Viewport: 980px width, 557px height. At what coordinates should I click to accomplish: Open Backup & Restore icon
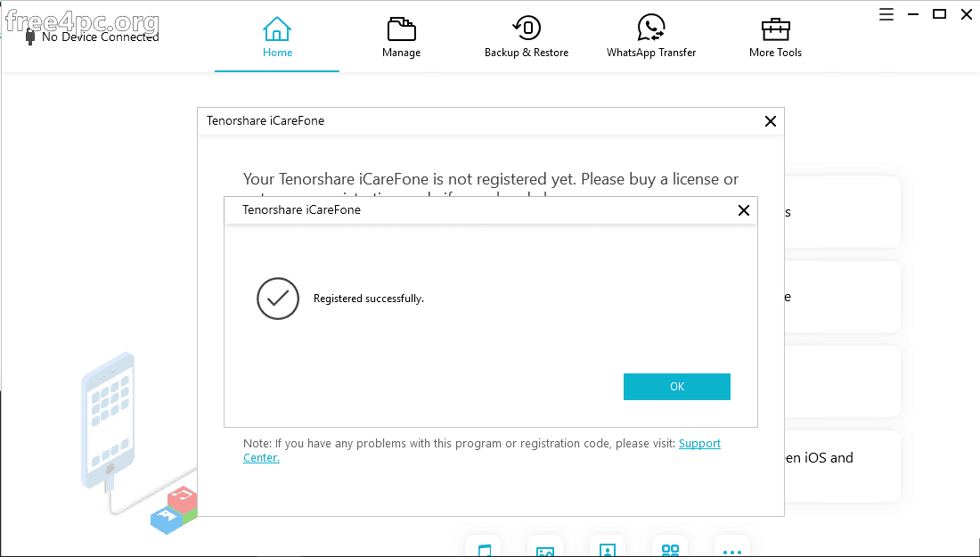click(527, 29)
